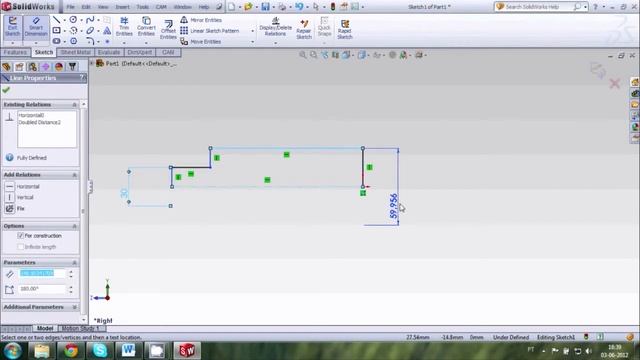Viewport: 640px width, 360px height.
Task: Select the Ellipse sketch tool
Action: point(90,30)
